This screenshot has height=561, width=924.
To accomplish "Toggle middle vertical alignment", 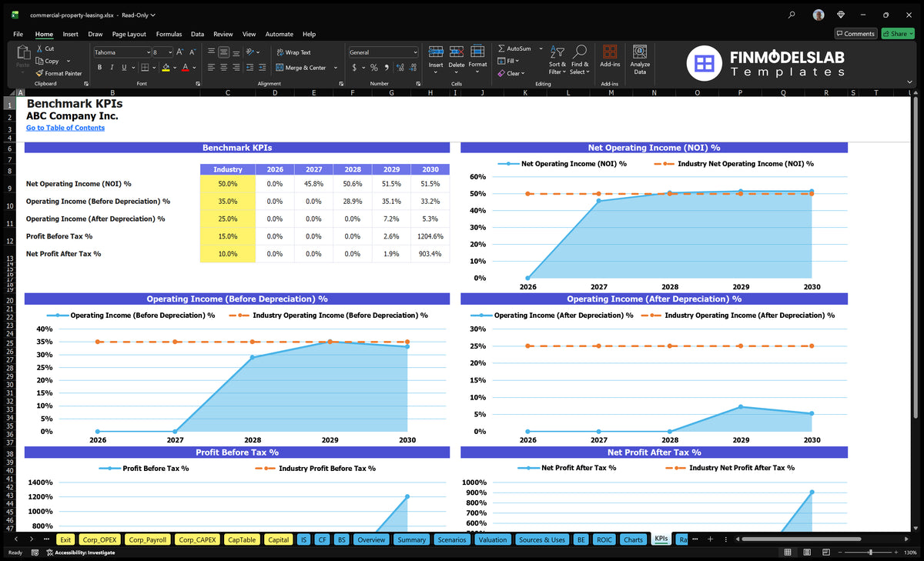I will click(223, 52).
